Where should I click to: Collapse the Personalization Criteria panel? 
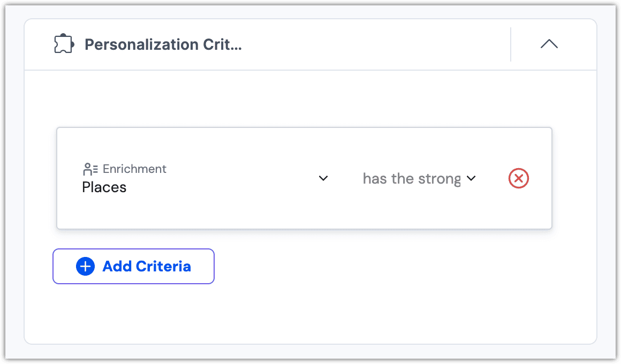[549, 44]
